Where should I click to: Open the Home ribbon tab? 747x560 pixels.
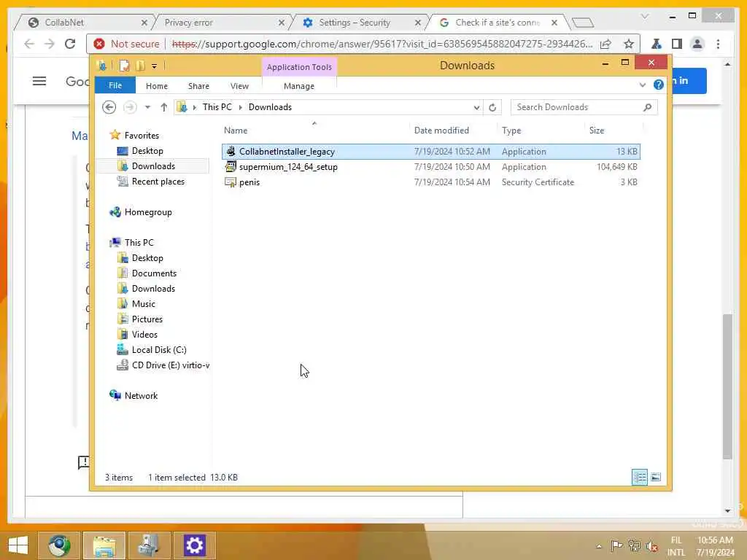[x=157, y=86]
